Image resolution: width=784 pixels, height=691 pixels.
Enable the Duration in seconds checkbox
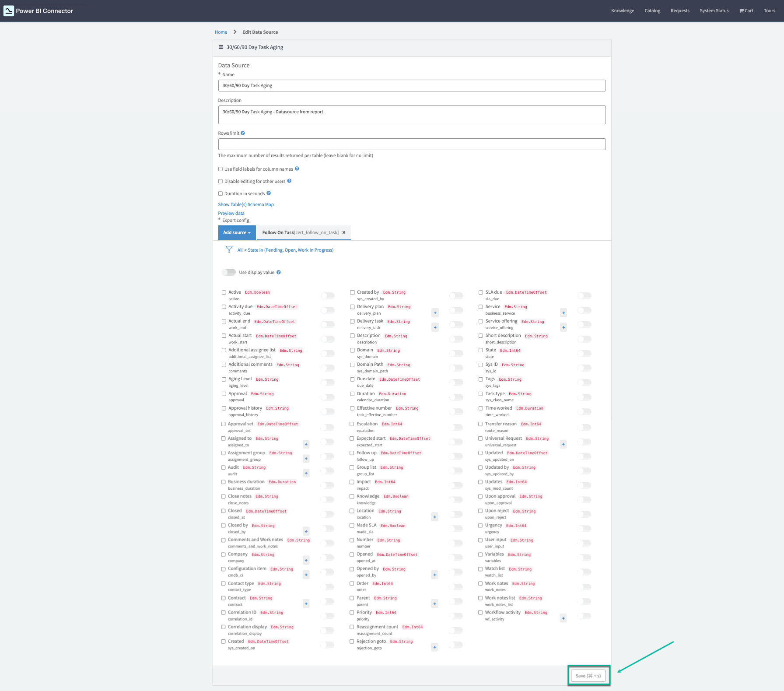coord(220,193)
